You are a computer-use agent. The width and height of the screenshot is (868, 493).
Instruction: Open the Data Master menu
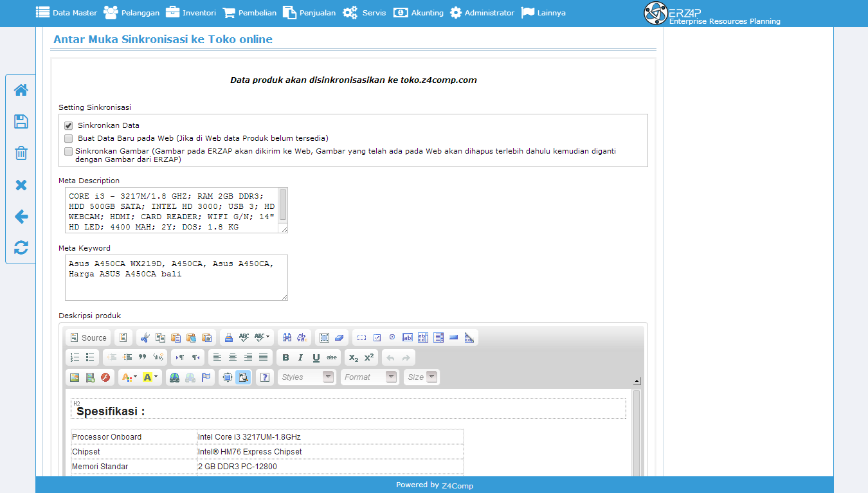(66, 12)
